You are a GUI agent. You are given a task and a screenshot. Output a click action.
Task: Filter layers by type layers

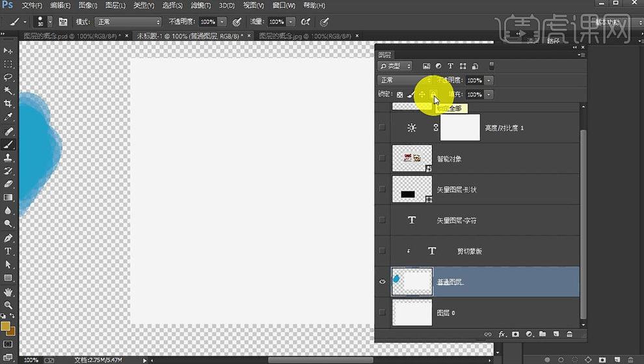point(451,66)
